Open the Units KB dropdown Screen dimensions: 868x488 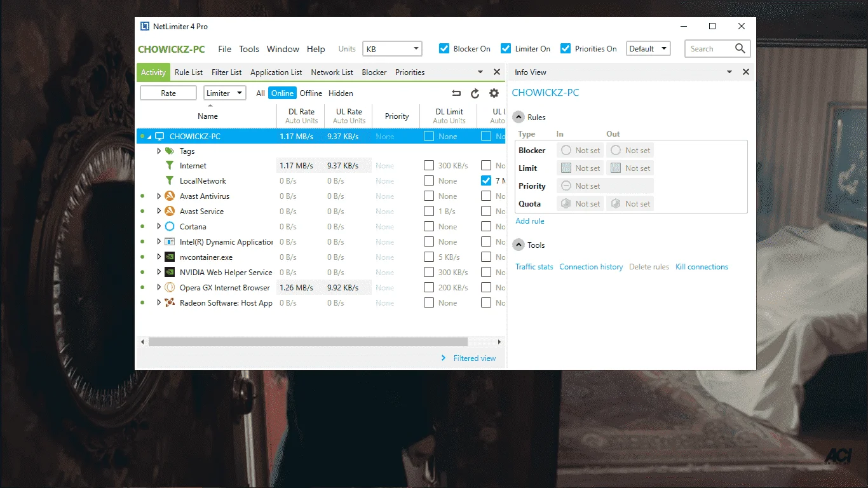[392, 49]
